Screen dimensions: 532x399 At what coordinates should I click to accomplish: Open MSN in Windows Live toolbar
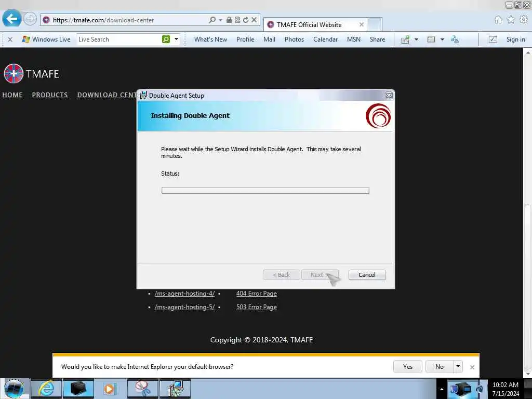pos(353,39)
